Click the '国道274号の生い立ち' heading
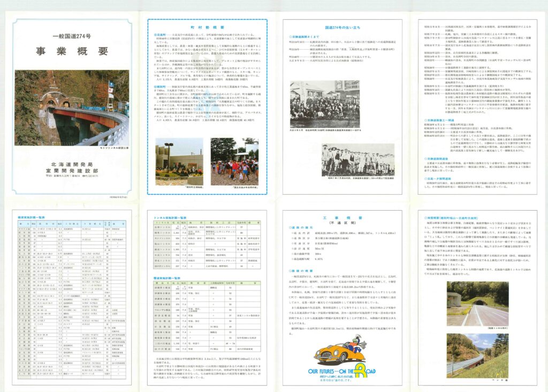 tap(342, 26)
